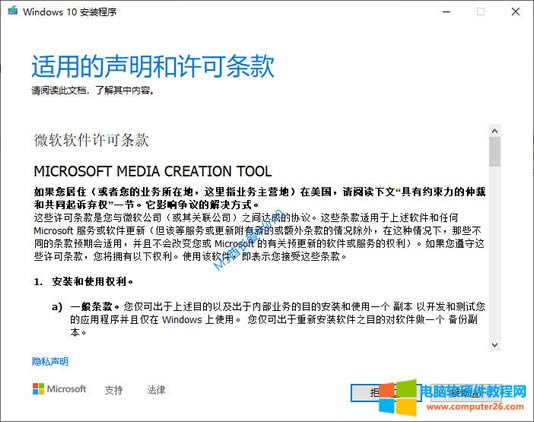Click the heading 适用的声明和许可条款
This screenshot has height=422, width=534.
(153, 66)
